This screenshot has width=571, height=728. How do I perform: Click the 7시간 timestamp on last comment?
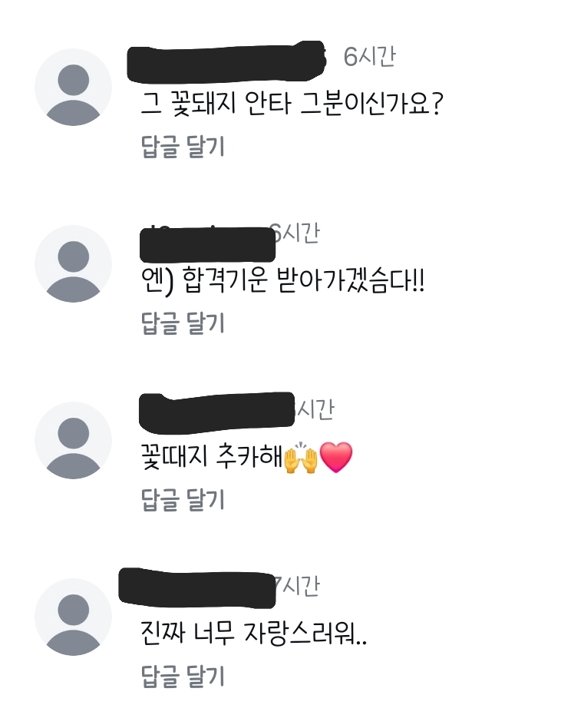click(297, 586)
